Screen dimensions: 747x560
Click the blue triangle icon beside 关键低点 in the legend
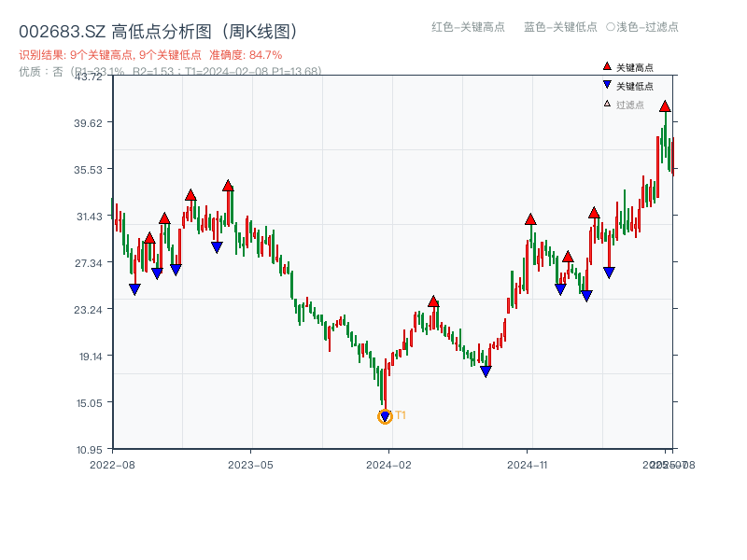pyautogui.click(x=607, y=85)
